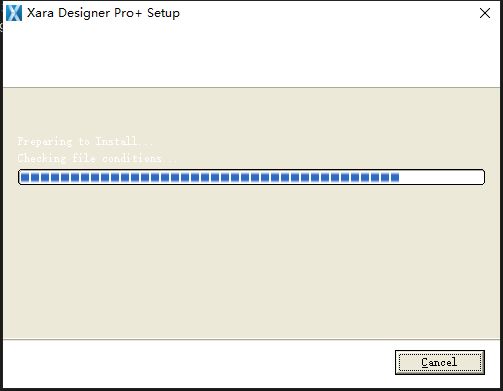
Task: Click the beige area above 'Preparing to Install'
Action: click(251, 112)
